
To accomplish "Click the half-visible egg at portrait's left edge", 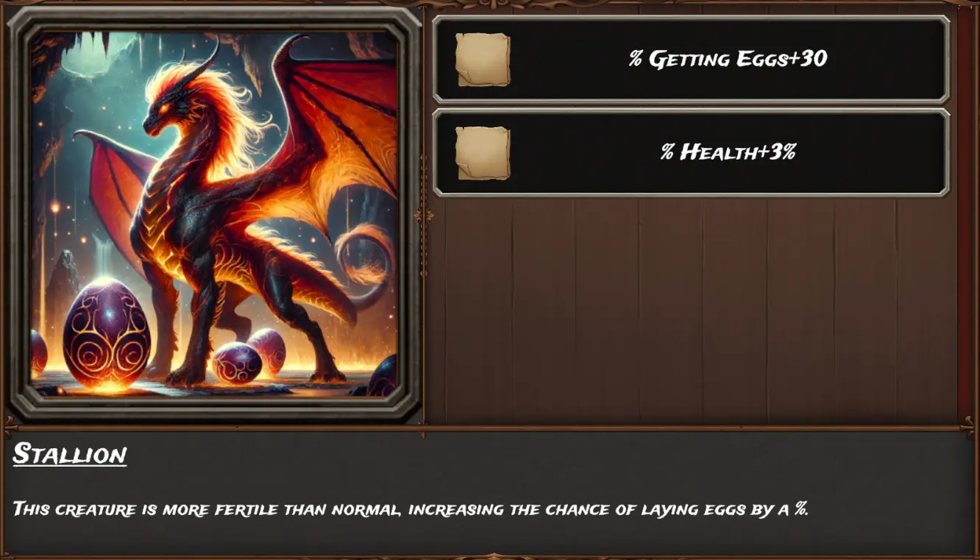I will [x=38, y=352].
